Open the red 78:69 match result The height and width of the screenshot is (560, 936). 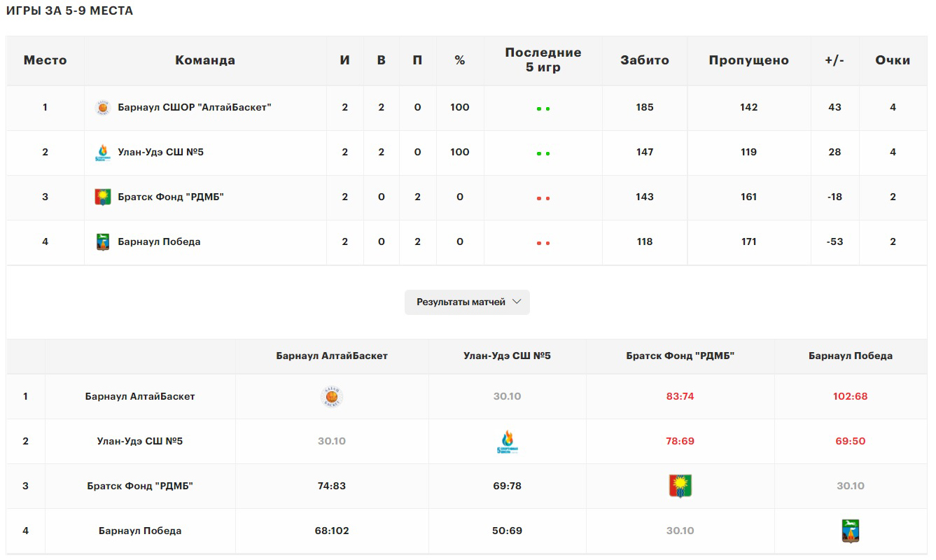coord(680,441)
